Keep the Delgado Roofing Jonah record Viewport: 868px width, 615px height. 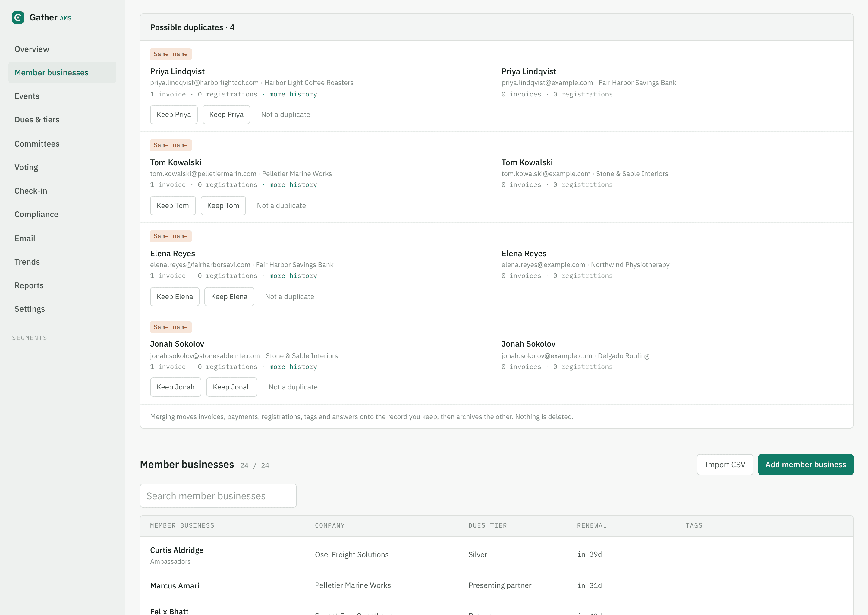[232, 387]
